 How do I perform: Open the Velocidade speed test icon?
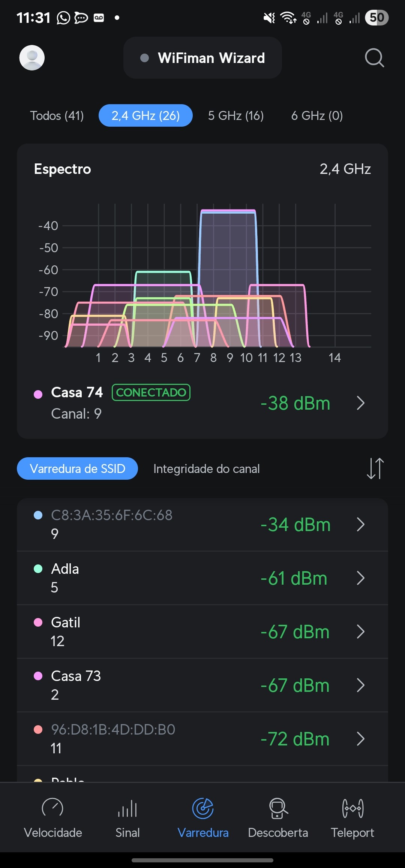53,808
